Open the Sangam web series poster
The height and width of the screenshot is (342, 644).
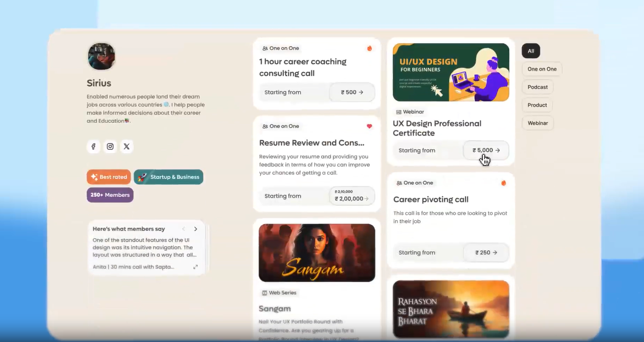click(x=317, y=253)
